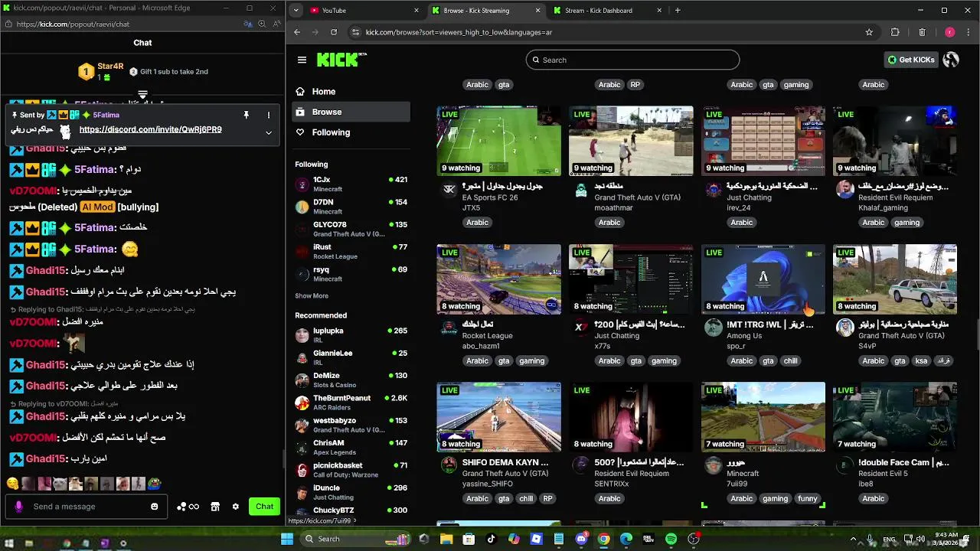This screenshot has height=551, width=980.
Task: Click the Get KICKs button
Action: point(911,60)
